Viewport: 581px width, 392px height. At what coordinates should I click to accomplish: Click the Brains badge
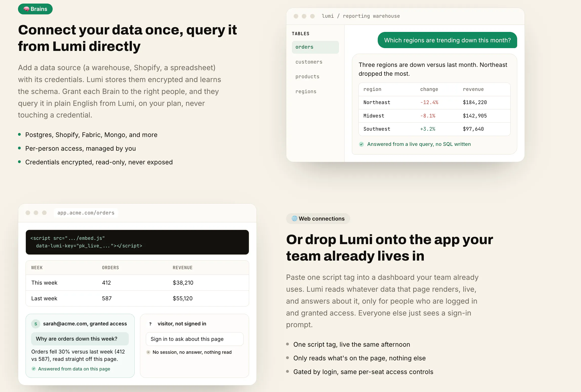click(x=35, y=9)
